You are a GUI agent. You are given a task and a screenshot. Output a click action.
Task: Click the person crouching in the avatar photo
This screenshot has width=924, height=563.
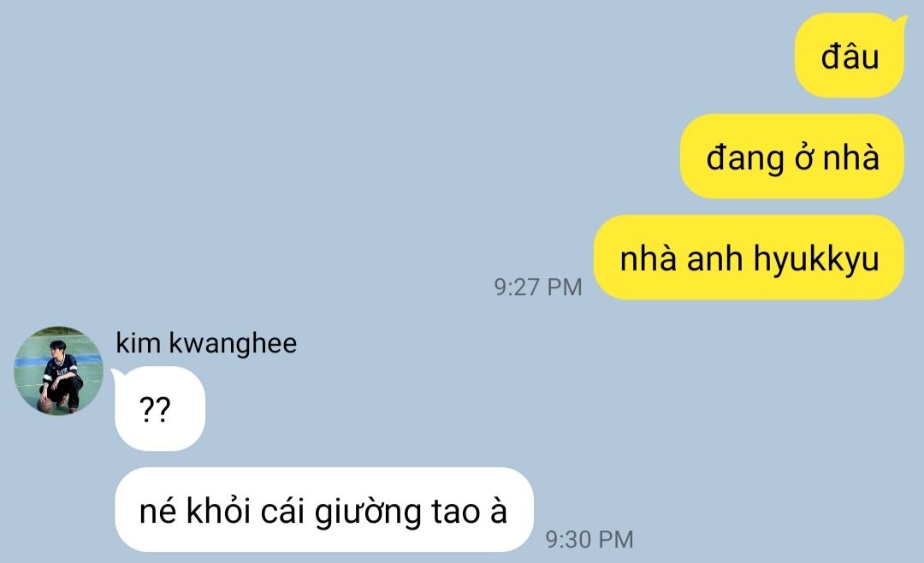(x=60, y=376)
